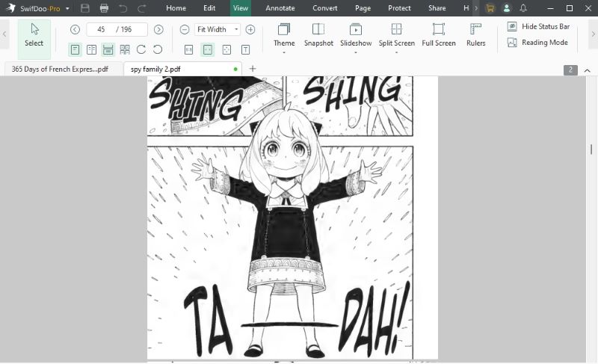Switch to single page view
The width and height of the screenshot is (598, 364).
75,49
